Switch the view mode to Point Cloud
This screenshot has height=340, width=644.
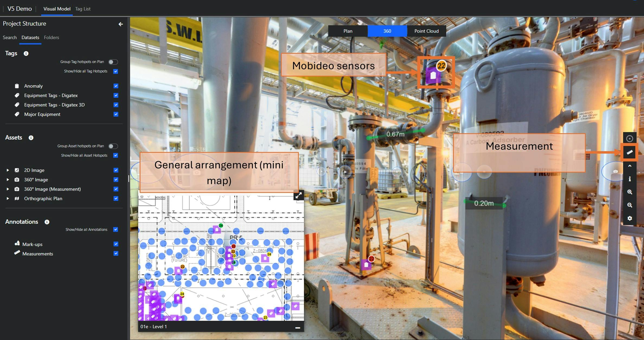tap(426, 31)
